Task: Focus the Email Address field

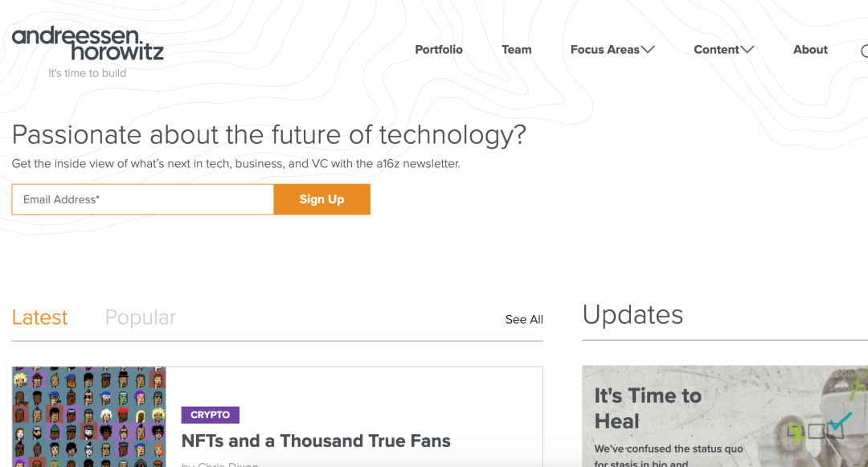Action: 142,199
